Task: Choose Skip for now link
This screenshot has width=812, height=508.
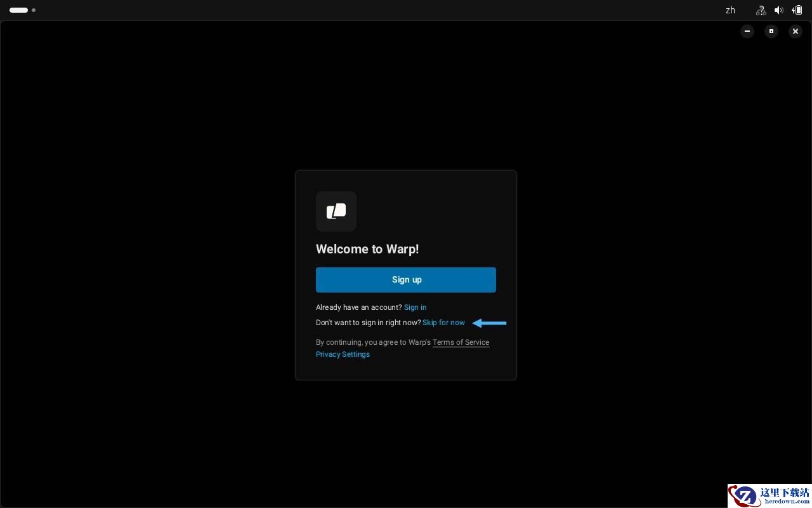Action: pos(444,323)
